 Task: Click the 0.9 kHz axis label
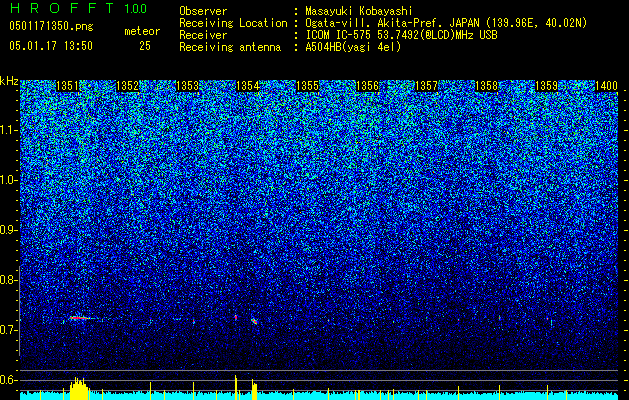8,230
